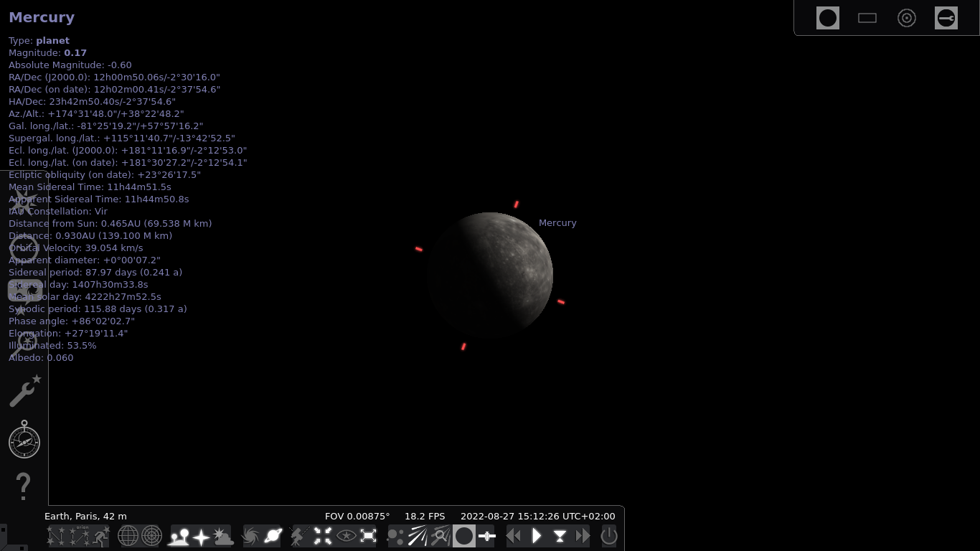Set time to now hourglass button

click(x=560, y=536)
